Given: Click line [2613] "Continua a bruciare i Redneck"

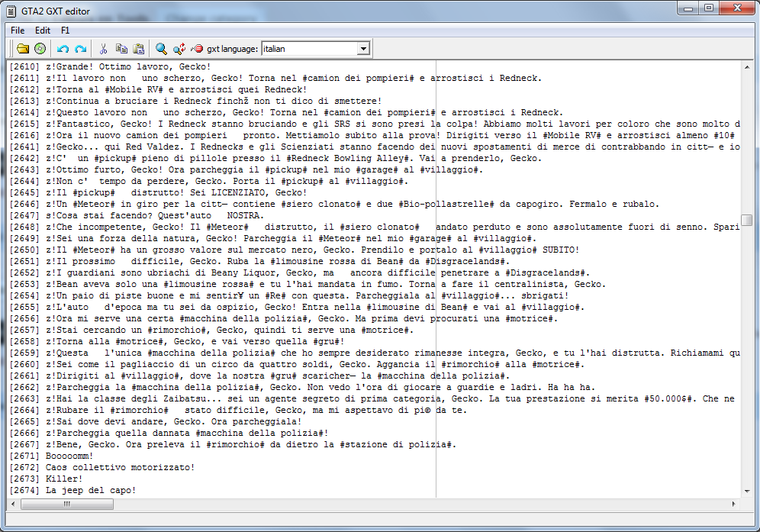Looking at the screenshot, I should click(x=195, y=101).
